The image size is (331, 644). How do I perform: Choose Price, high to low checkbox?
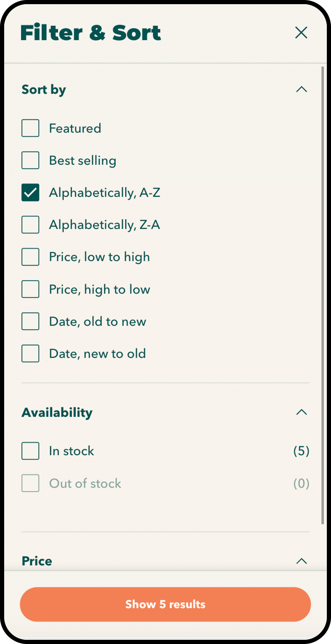click(x=30, y=289)
